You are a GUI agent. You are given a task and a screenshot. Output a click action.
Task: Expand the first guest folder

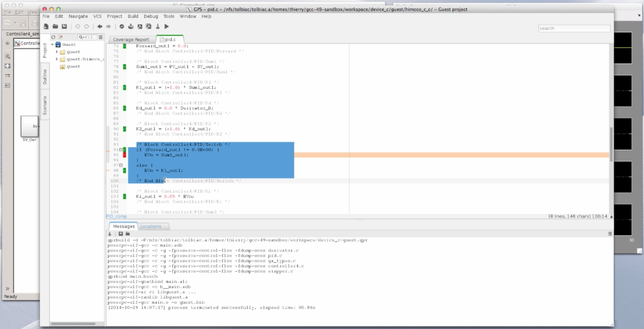(57, 52)
